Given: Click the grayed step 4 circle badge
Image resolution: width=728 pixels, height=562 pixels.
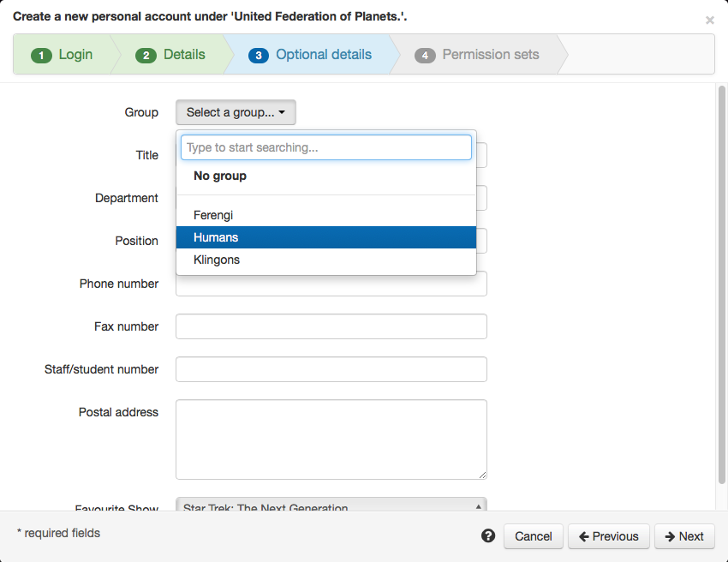Looking at the screenshot, I should [x=426, y=54].
